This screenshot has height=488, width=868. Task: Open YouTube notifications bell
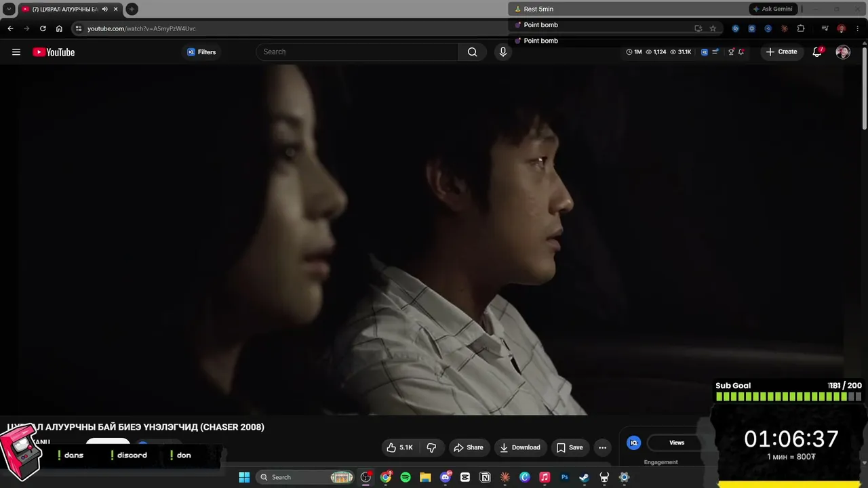click(x=817, y=52)
